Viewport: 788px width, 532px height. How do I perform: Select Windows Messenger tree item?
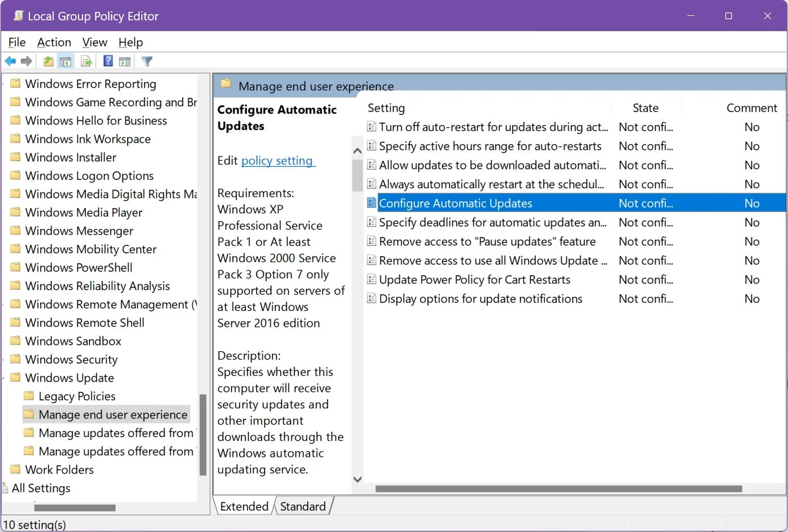click(79, 231)
